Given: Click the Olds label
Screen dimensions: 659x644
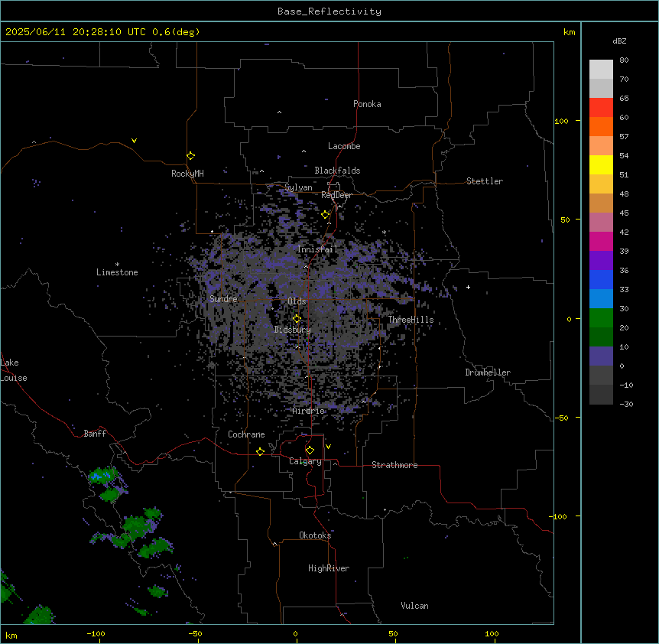Looking at the screenshot, I should [297, 301].
